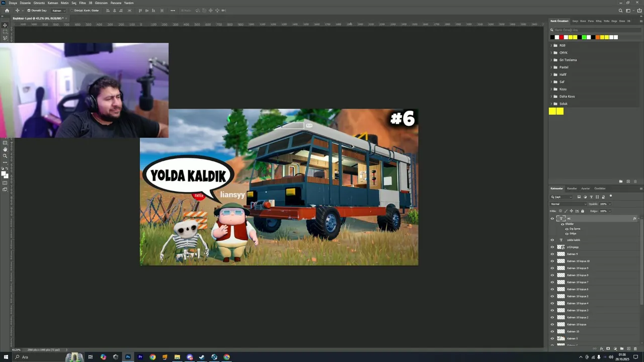Switch to the Ayarlar tab

(x=586, y=189)
